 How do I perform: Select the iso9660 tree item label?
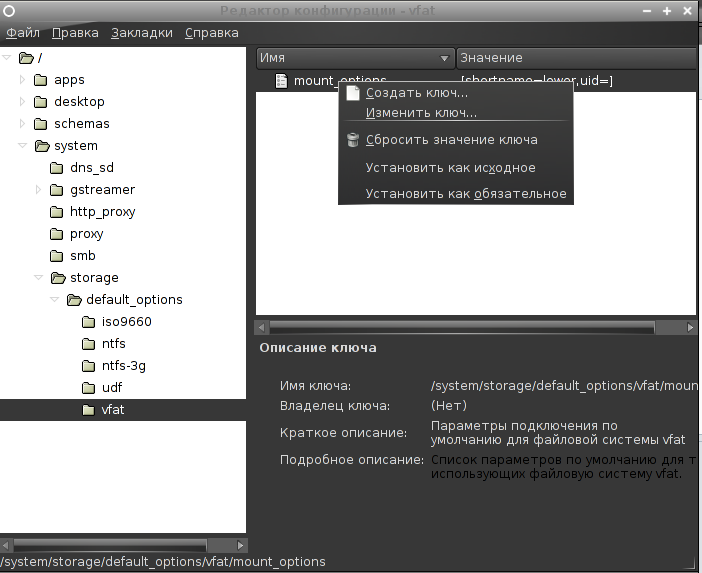point(127,322)
